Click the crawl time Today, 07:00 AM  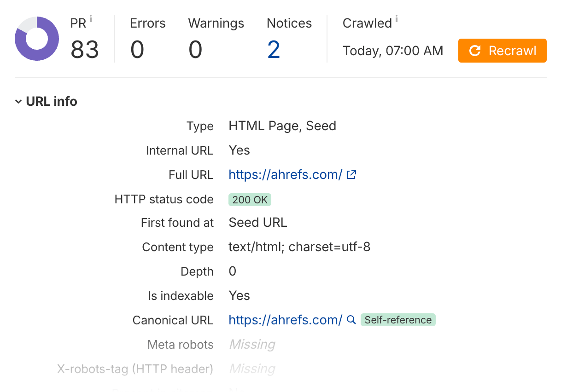click(393, 51)
